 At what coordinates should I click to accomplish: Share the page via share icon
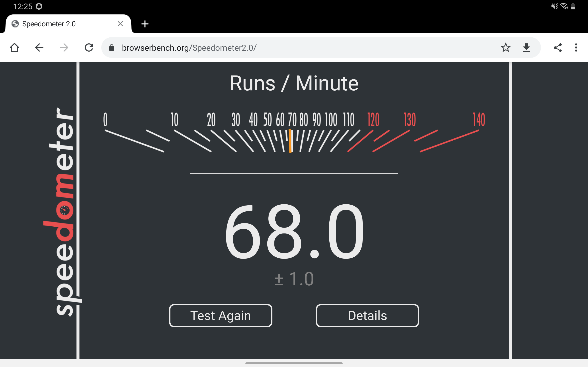click(558, 47)
